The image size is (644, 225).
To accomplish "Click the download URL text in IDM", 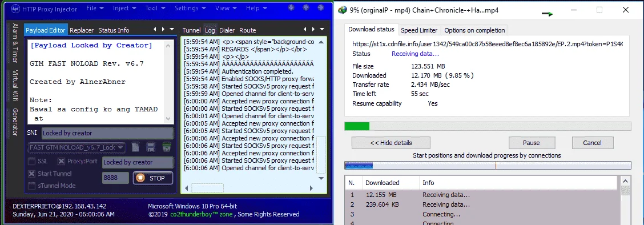I will point(488,43).
